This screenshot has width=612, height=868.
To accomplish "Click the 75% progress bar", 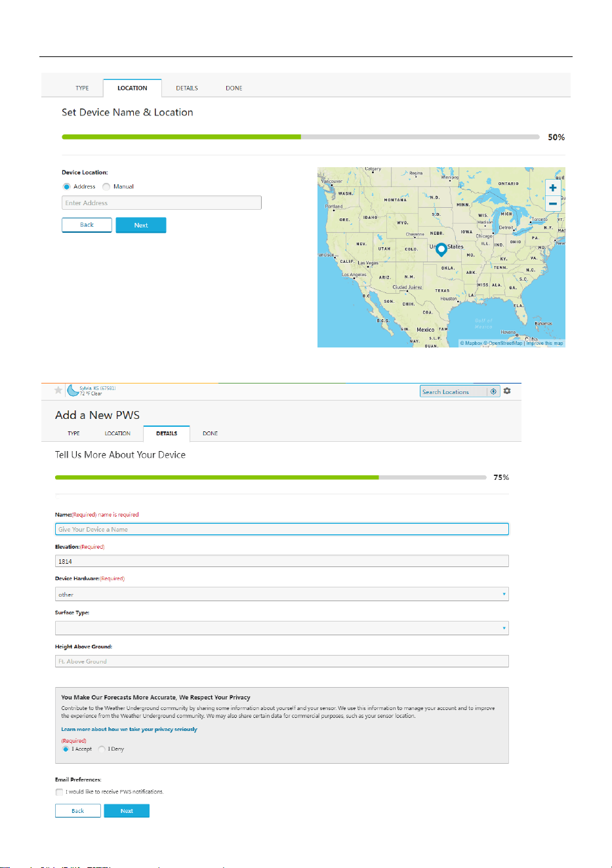I will click(x=271, y=477).
